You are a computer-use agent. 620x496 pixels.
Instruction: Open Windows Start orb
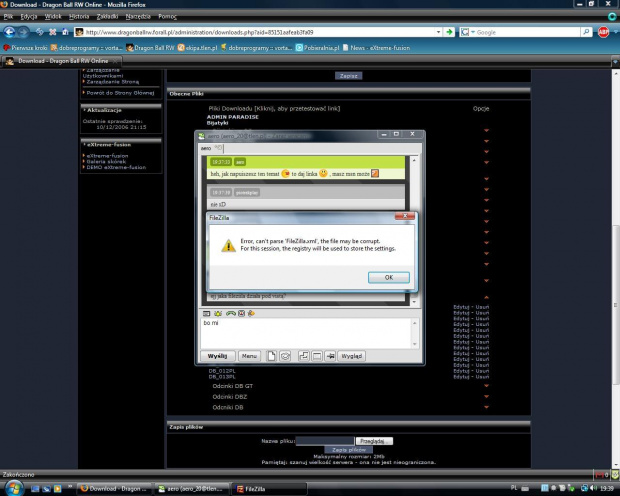pos(13,488)
